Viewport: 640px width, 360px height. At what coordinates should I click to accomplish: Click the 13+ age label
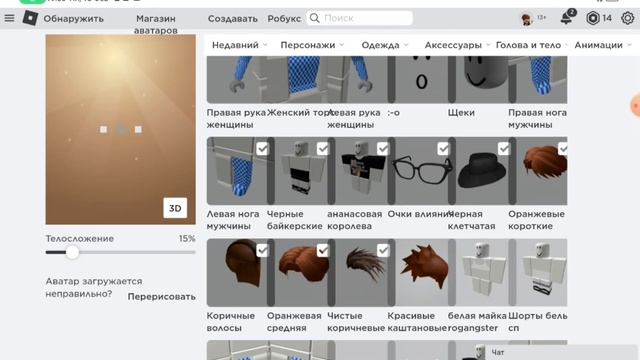point(542,18)
